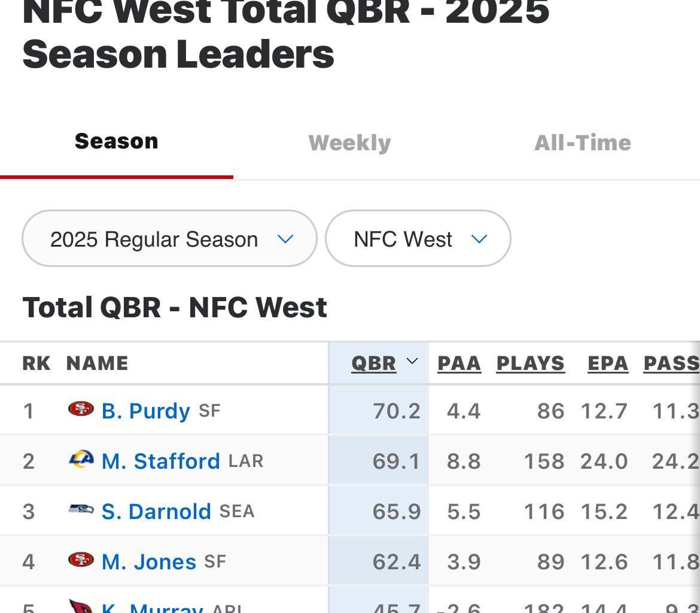This screenshot has height=613, width=700.
Task: Sort the table by PLAYS column
Action: 530,363
